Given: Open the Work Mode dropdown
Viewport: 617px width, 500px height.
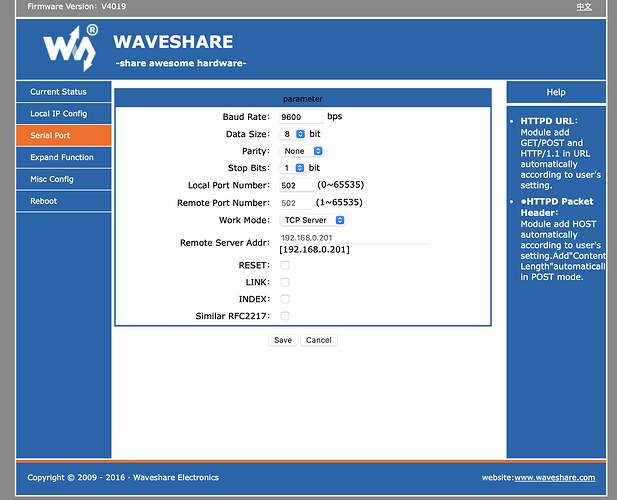Looking at the screenshot, I should 313,220.
